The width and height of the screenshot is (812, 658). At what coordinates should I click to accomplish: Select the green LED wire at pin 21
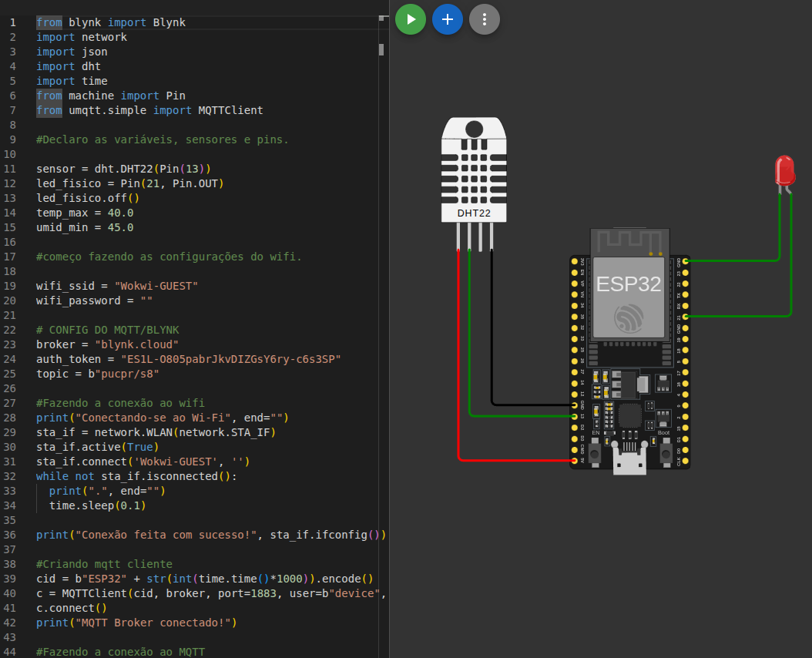[740, 316]
